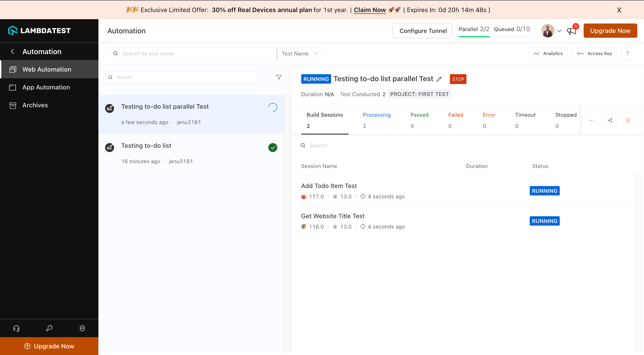
Task: Click the LambdaTest logo
Action: coord(39,31)
